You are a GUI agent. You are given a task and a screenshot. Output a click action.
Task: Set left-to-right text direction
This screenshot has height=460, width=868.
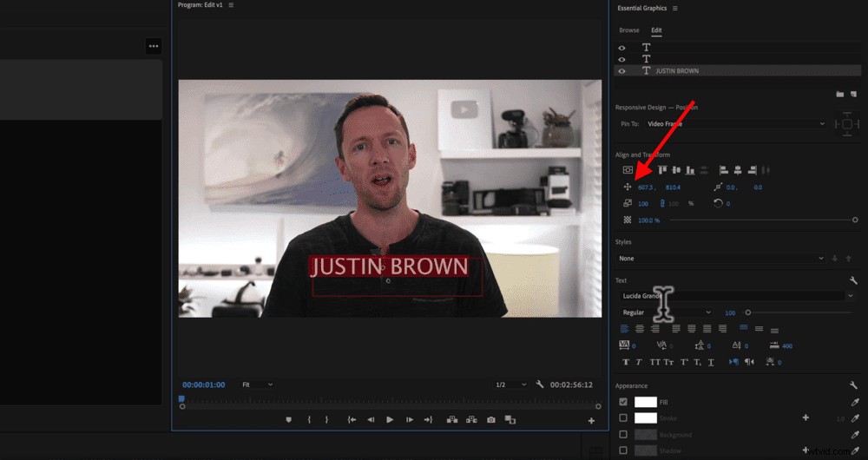click(x=733, y=362)
